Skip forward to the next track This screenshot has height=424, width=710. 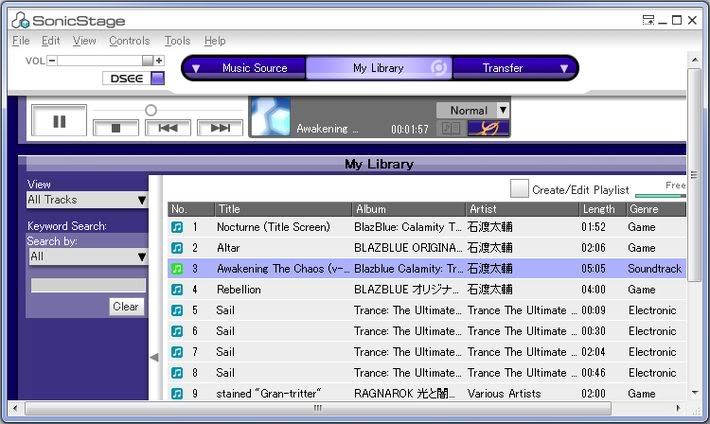coord(220,128)
